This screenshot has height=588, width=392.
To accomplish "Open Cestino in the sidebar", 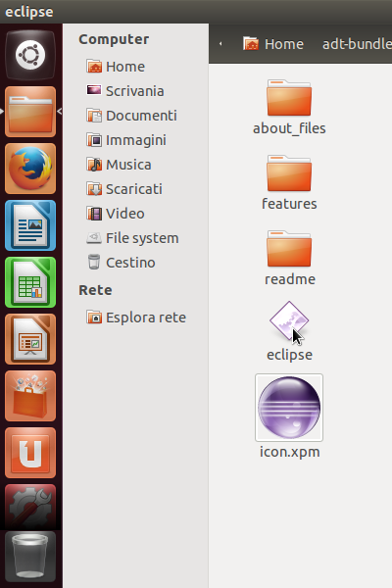I will coord(121,263).
